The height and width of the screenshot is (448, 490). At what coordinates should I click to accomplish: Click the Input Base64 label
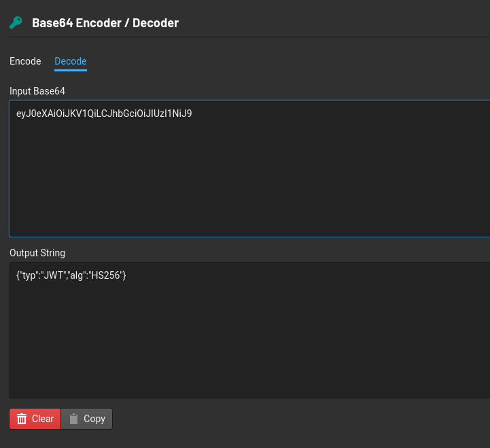37,90
